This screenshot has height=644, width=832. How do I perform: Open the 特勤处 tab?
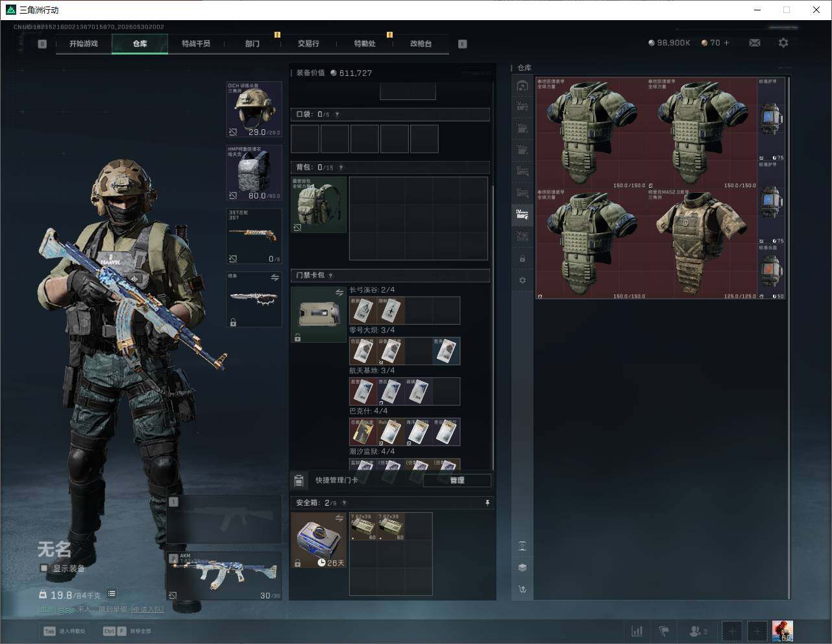365,43
